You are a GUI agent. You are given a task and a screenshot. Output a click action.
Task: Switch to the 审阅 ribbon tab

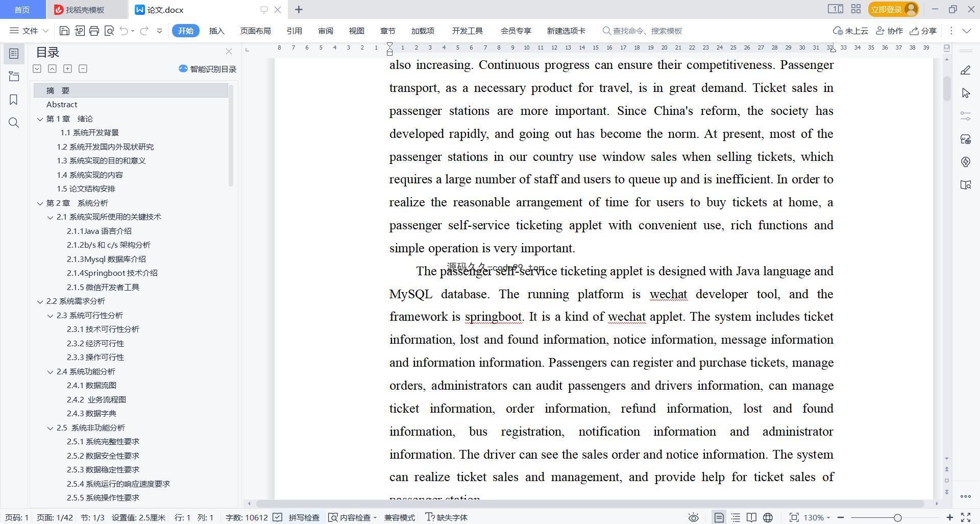coord(326,31)
